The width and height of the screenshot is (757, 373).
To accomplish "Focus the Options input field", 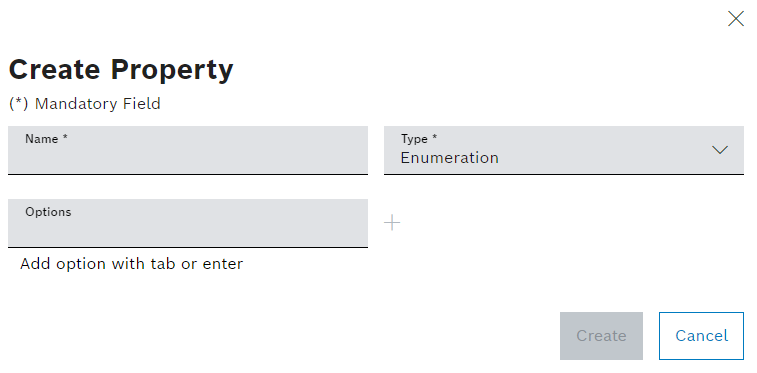I will (x=188, y=223).
